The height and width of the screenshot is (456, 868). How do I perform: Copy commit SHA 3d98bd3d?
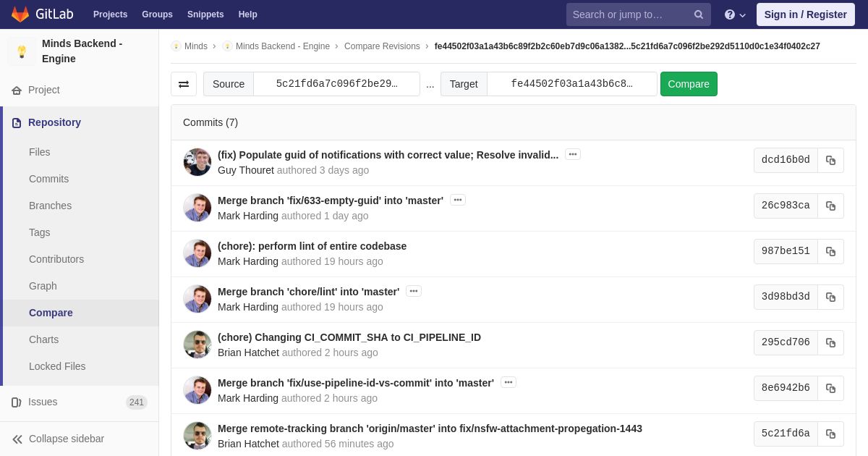[830, 297]
